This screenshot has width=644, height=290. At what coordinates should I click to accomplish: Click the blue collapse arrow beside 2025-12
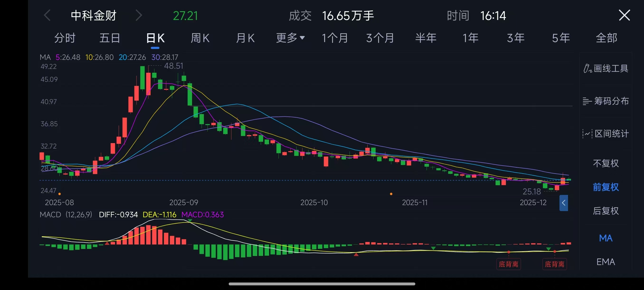tap(563, 203)
